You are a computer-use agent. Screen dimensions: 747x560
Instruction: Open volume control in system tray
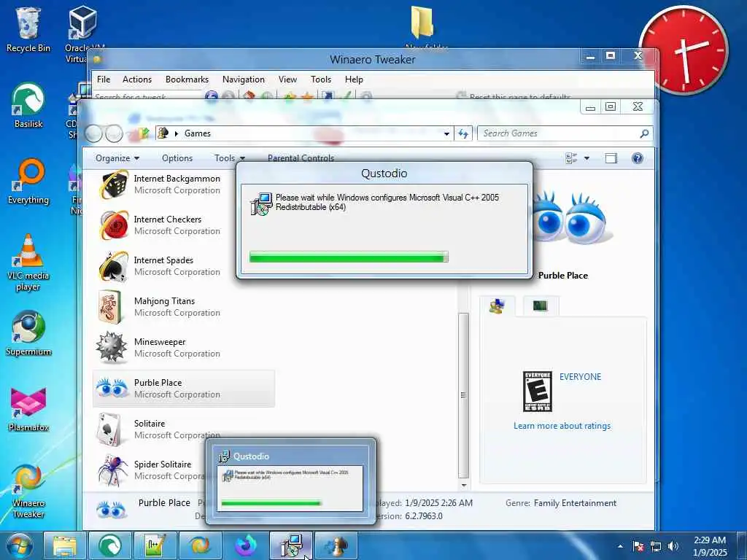click(x=673, y=546)
